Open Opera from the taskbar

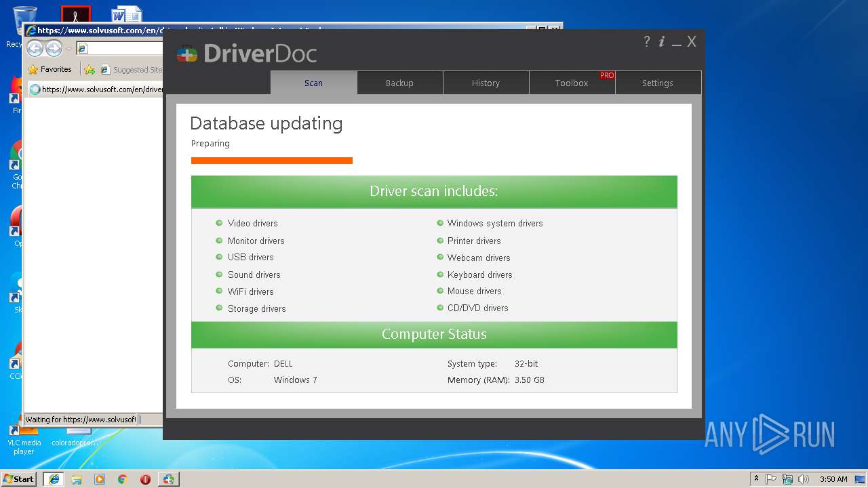[x=145, y=479]
